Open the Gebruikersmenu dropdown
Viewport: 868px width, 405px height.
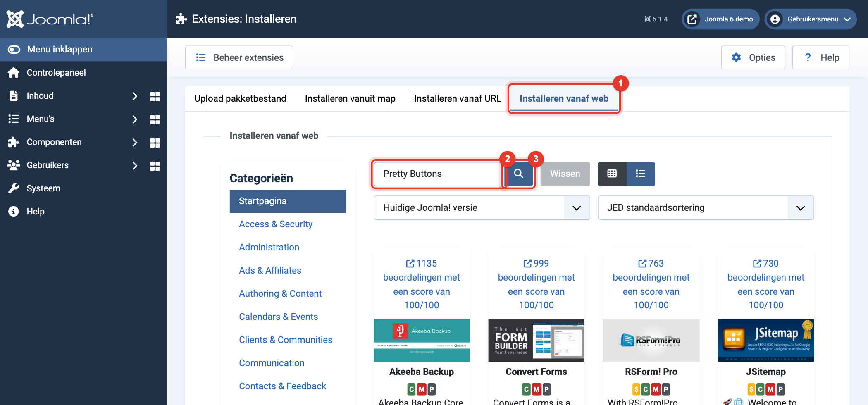(x=811, y=19)
